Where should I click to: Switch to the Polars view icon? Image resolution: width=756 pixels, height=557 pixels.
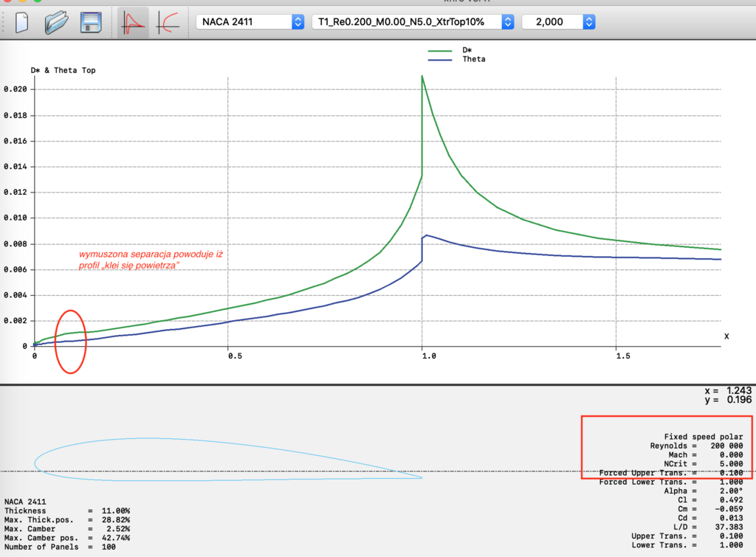[168, 22]
